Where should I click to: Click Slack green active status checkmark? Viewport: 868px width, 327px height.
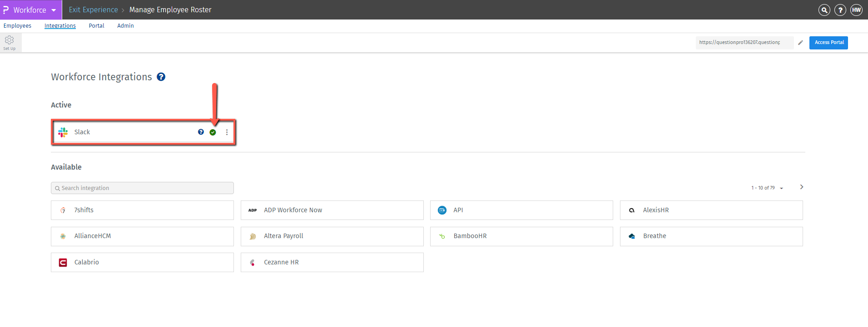pos(213,132)
